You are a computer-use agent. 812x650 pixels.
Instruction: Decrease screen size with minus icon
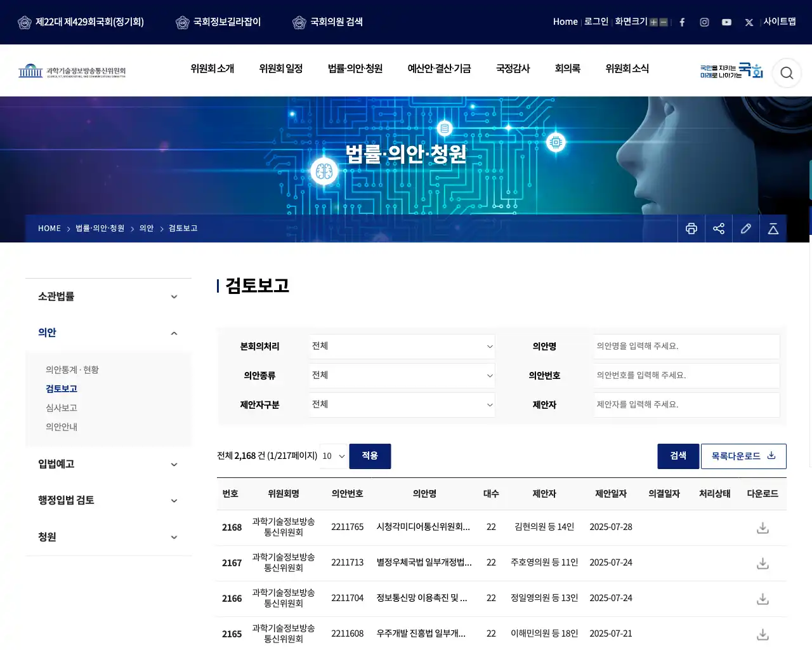tap(664, 22)
